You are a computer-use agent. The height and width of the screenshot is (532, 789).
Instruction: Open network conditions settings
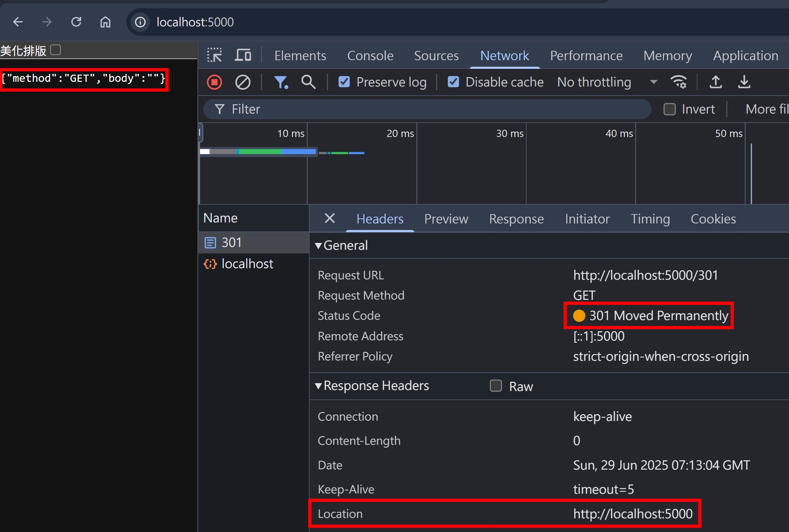679,82
